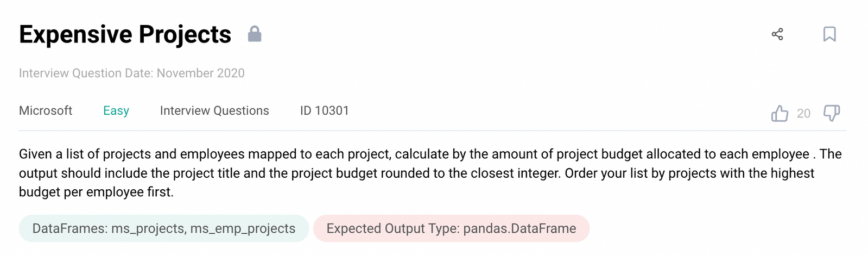Click the ID 10301 label
Viewport: 868px width, 255px height.
[325, 111]
